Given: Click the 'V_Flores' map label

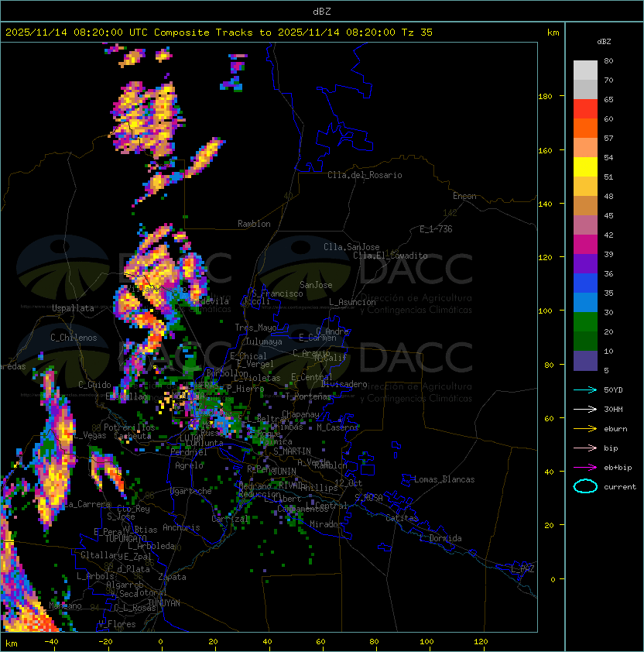Looking at the screenshot, I should [117, 624].
